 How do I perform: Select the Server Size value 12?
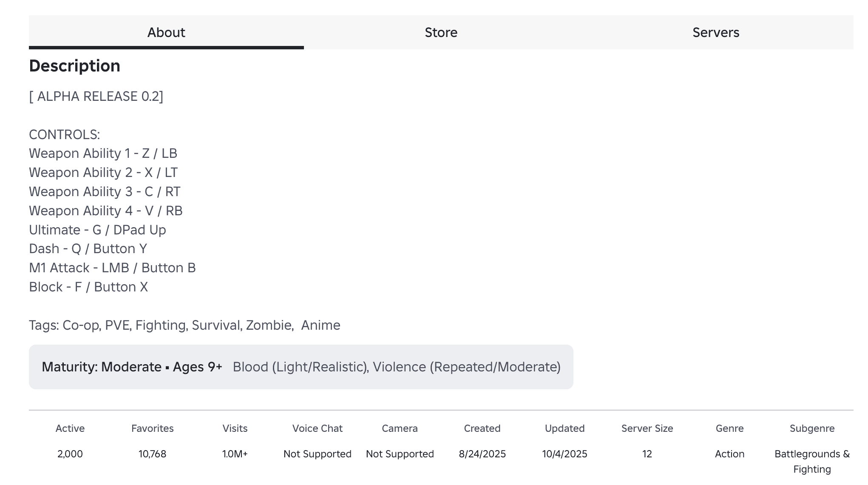click(647, 454)
